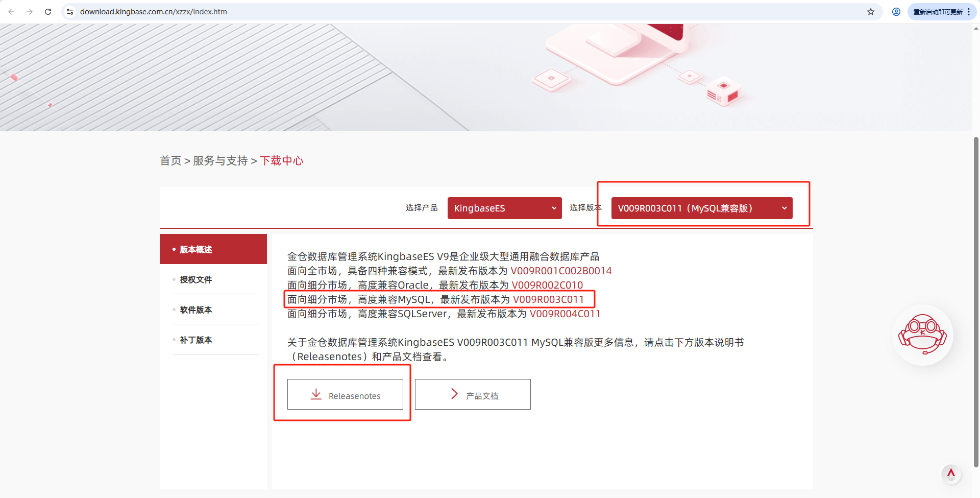
Task: Open the Chrome three-dot menu
Action: point(969,12)
